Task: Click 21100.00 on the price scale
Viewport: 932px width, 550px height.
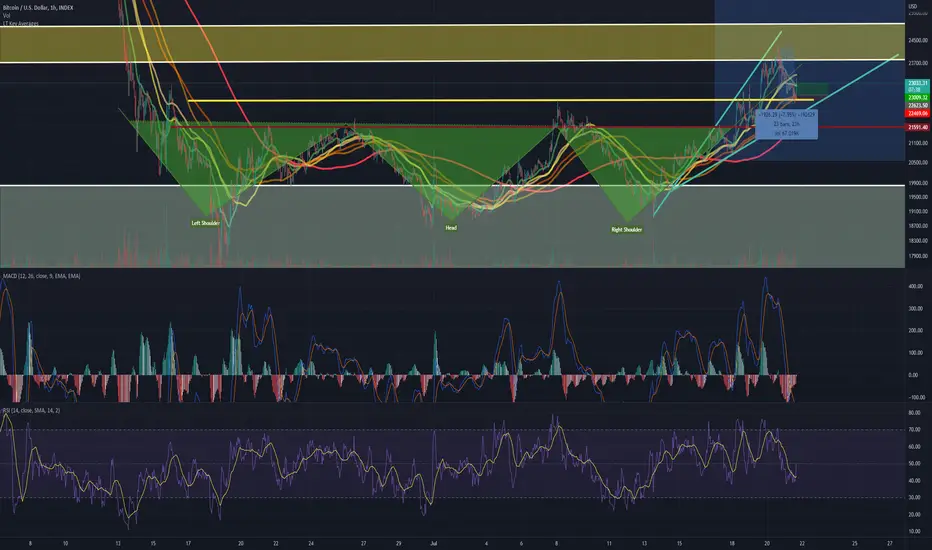Action: [917, 143]
